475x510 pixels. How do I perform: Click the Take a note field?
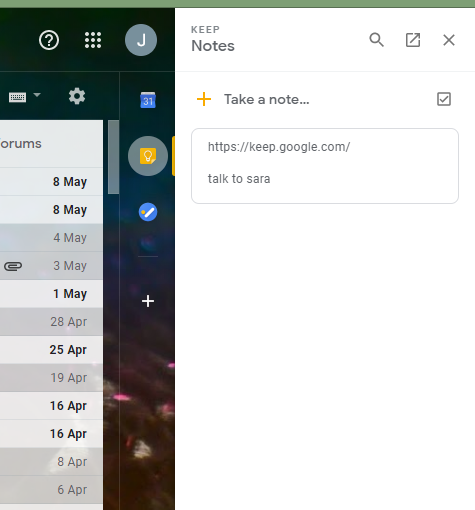(267, 99)
